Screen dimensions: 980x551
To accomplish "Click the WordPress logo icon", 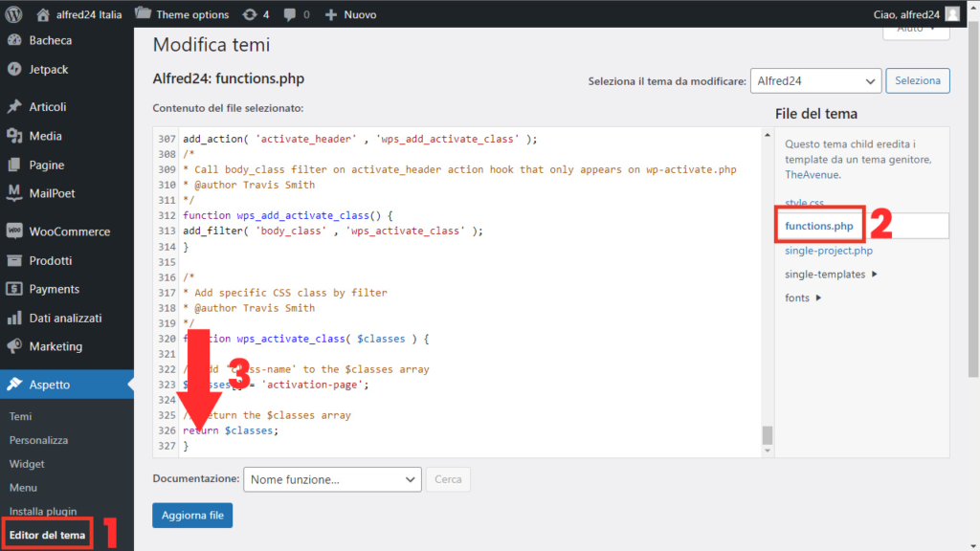I will coord(13,13).
